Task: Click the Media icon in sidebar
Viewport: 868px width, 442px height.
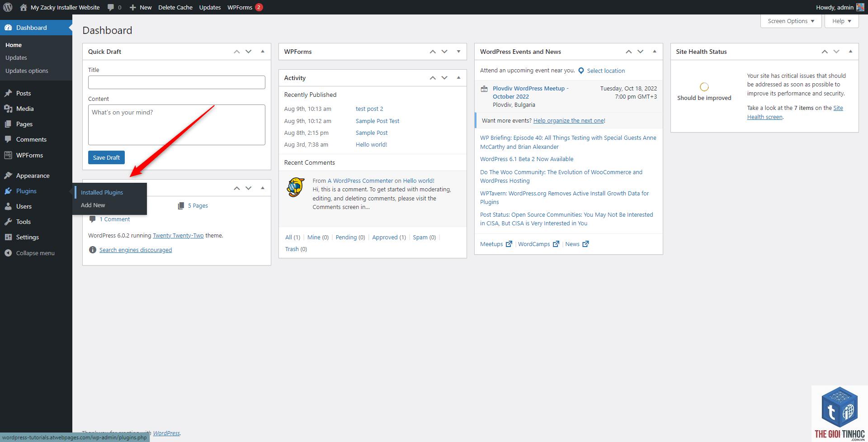Action: pos(8,109)
